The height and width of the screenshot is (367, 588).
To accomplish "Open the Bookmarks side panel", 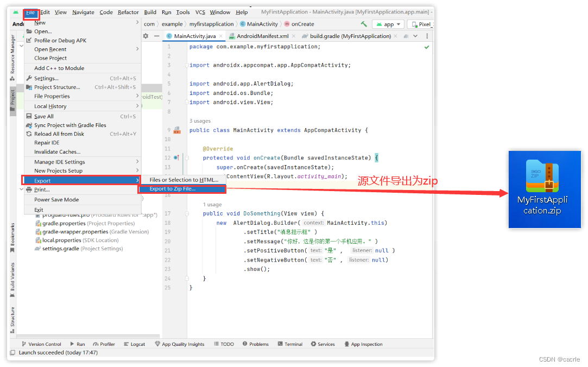I will tap(12, 238).
